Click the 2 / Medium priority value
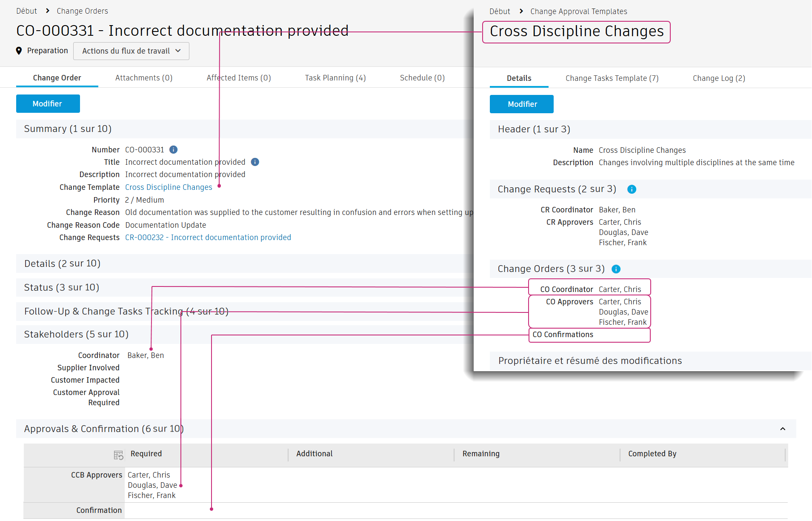This screenshot has height=521, width=812. tap(144, 200)
